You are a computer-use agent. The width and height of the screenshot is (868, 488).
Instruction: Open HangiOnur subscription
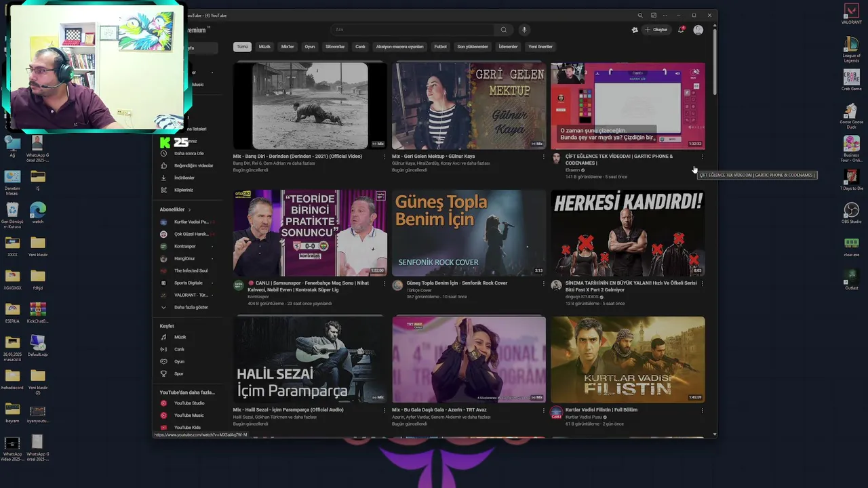[188, 258]
